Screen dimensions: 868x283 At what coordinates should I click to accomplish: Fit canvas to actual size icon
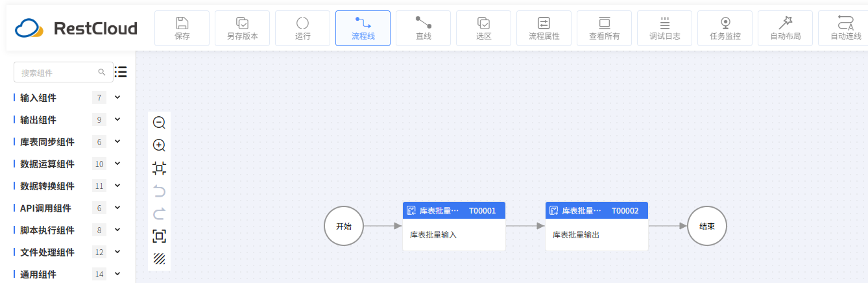click(159, 169)
